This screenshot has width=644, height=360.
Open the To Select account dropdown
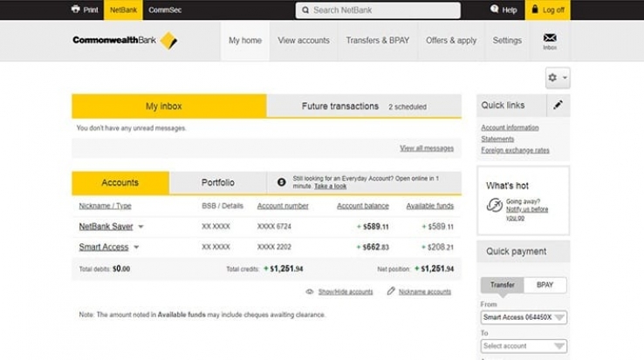pos(524,346)
